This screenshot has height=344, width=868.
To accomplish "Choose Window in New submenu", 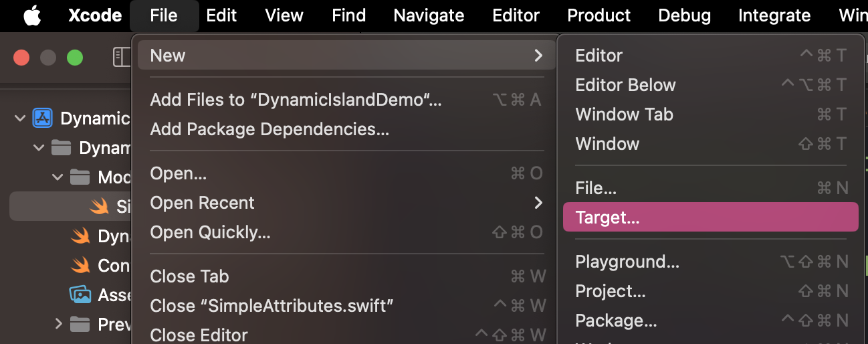I will [x=711, y=144].
